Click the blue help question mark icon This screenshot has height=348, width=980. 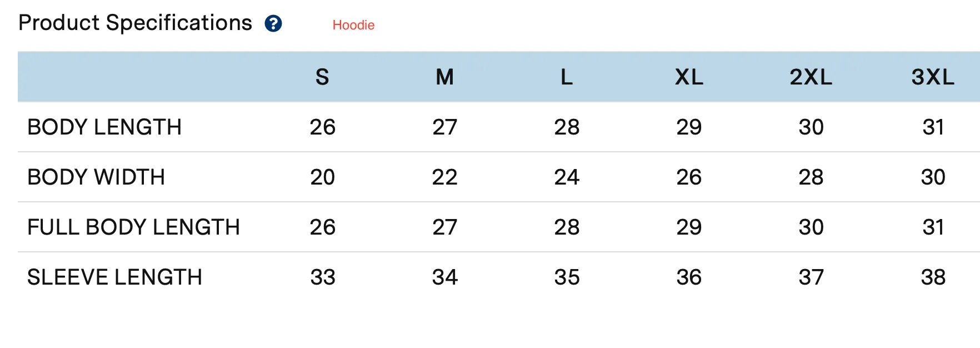(273, 24)
